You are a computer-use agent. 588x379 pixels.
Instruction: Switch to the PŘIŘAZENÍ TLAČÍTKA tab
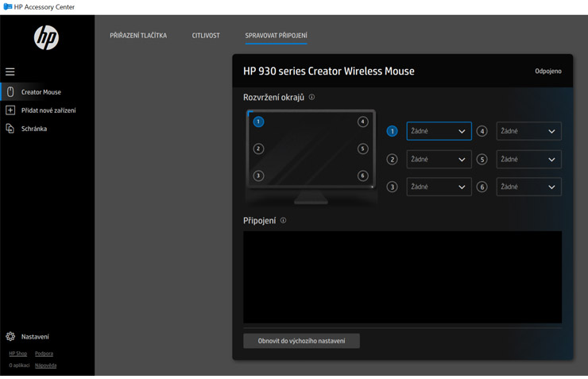click(138, 36)
